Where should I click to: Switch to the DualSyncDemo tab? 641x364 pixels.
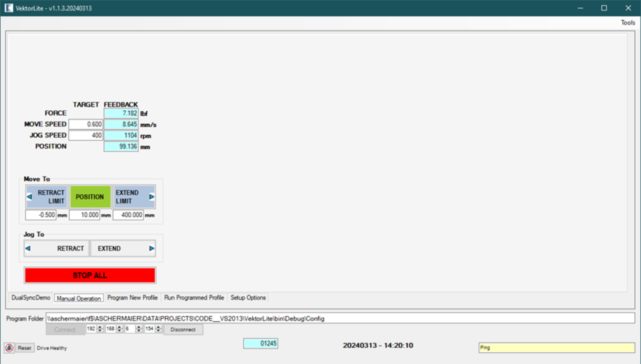click(31, 298)
